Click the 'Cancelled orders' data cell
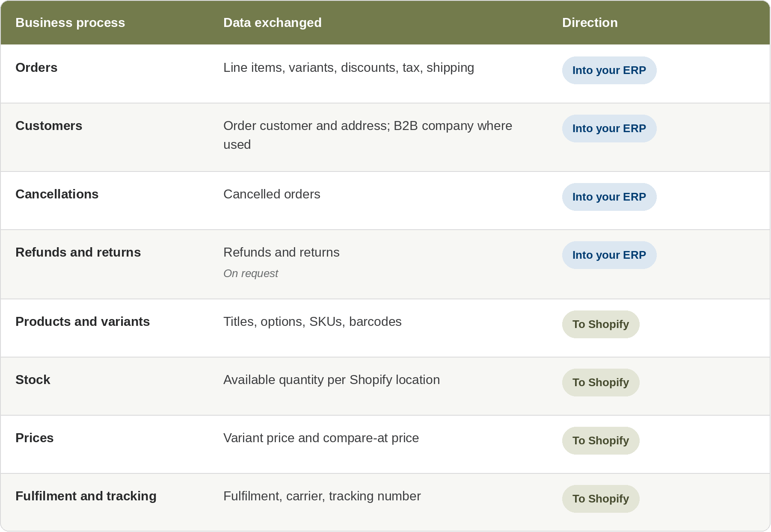The height and width of the screenshot is (532, 771). click(272, 194)
